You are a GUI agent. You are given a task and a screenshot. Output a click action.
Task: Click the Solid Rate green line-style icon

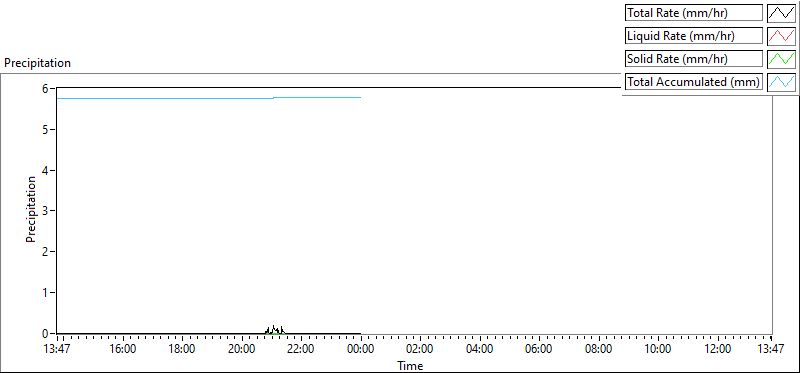781,59
